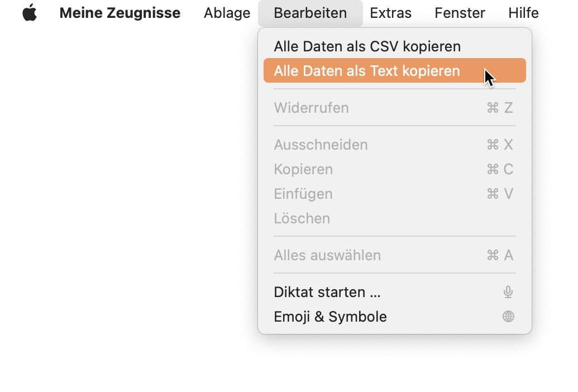This screenshot has height=392, width=578.
Task: Close the open Bearbeiten menu
Action: (310, 13)
